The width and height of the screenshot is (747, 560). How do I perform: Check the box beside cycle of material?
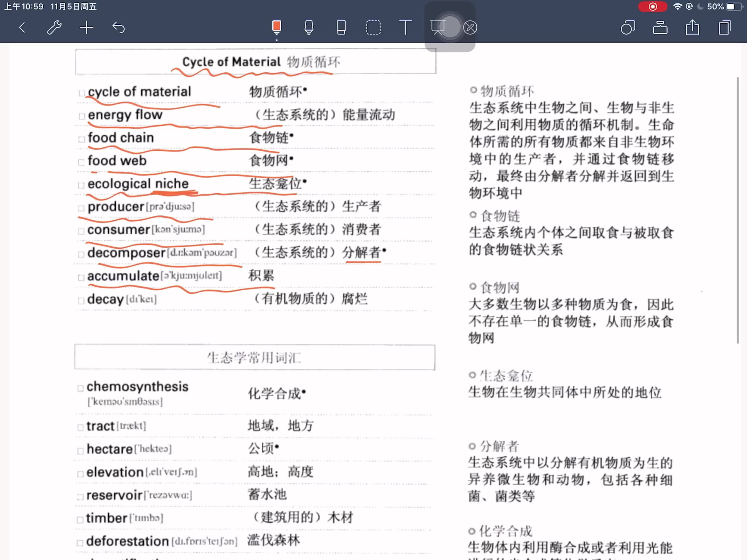click(x=81, y=93)
